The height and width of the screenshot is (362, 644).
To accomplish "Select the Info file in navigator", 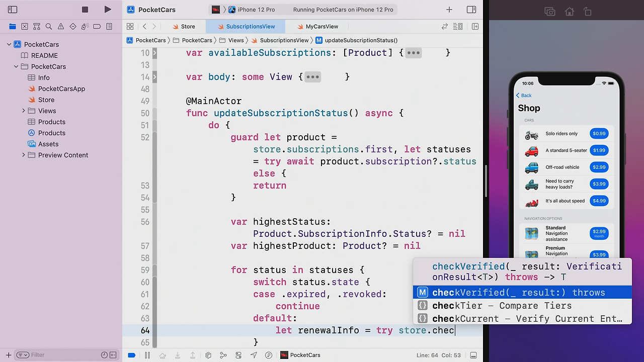I will pos(39,77).
